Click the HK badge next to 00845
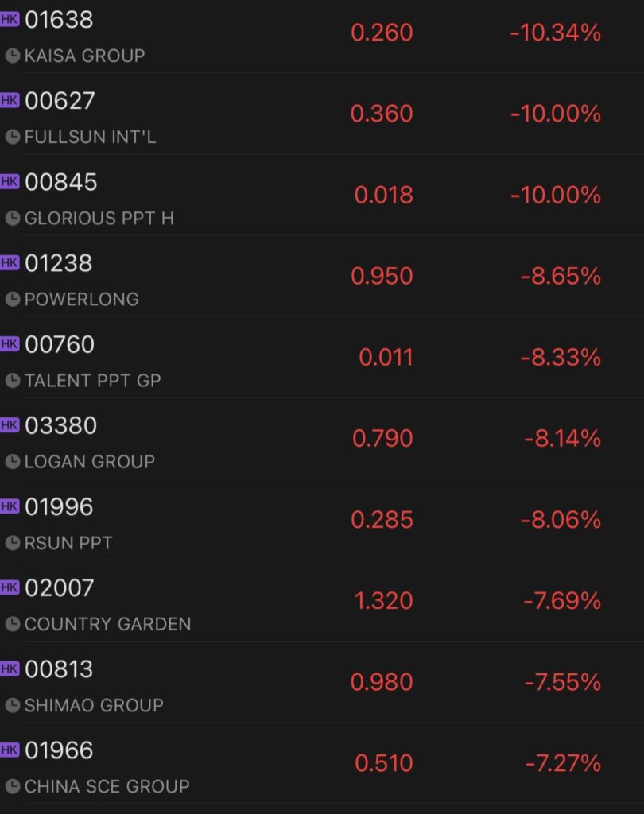Screen dimensions: 644x814 pos(10,182)
